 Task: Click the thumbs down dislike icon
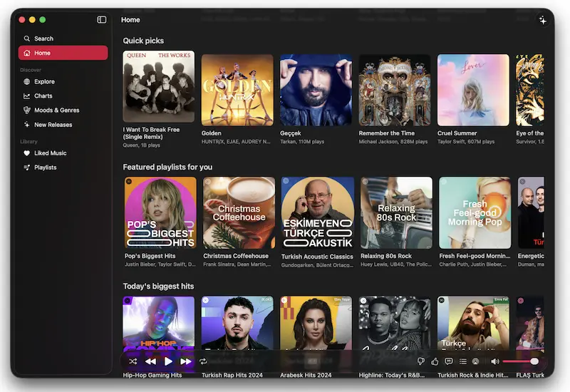421,361
